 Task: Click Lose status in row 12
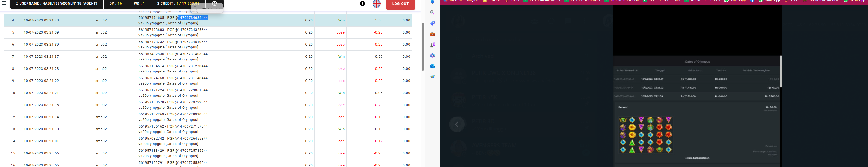(x=340, y=117)
